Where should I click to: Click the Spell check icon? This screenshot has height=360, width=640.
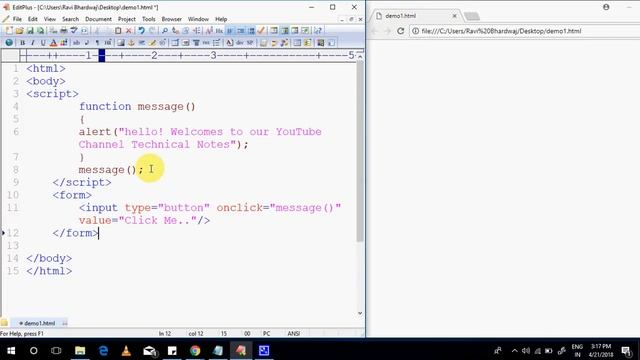coord(74,30)
